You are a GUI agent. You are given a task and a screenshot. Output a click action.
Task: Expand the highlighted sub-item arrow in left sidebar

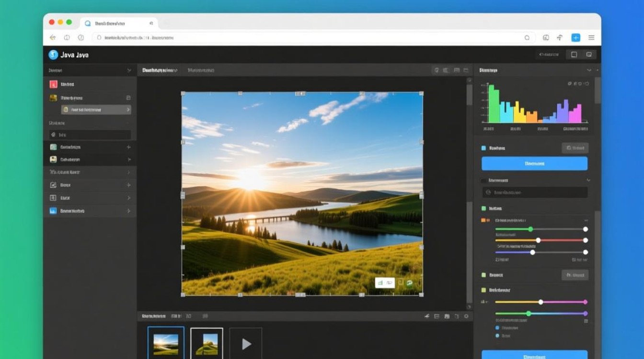[128, 110]
